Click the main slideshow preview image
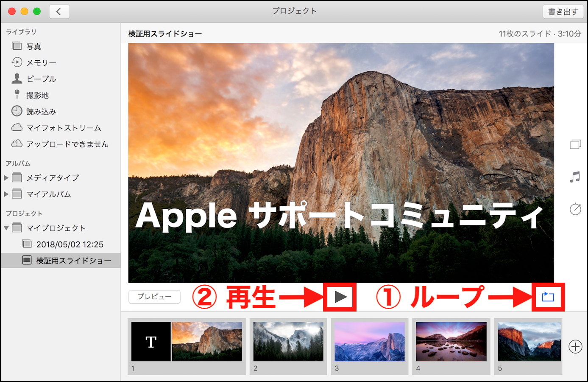588x382 pixels. tap(341, 163)
